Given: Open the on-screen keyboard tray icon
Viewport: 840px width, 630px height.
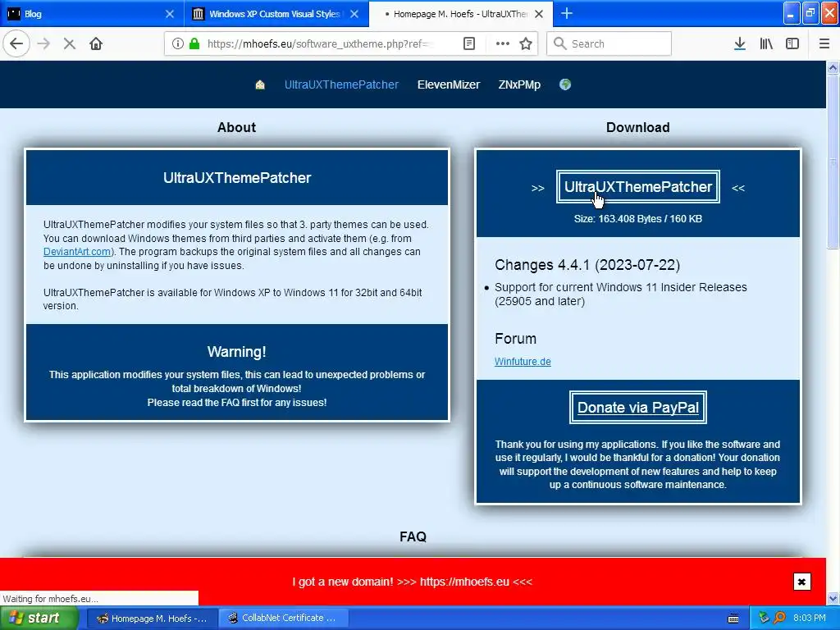Looking at the screenshot, I should coord(733,619).
